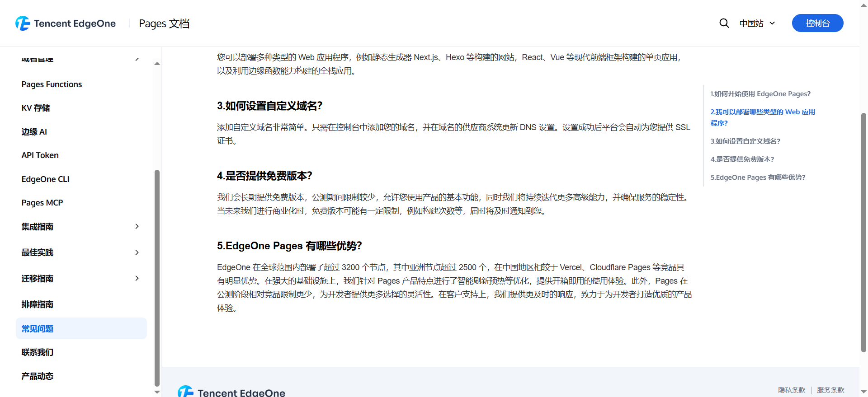
Task: Open 服务条款 footer link
Action: point(830,390)
